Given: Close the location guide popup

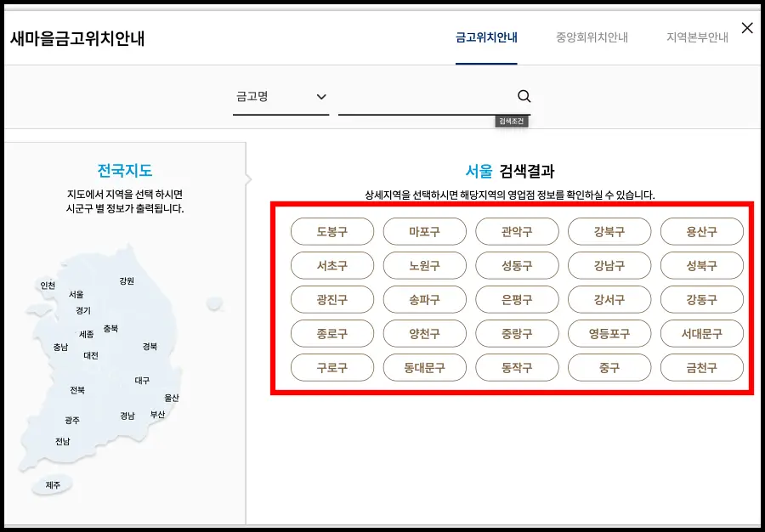Looking at the screenshot, I should tap(747, 28).
